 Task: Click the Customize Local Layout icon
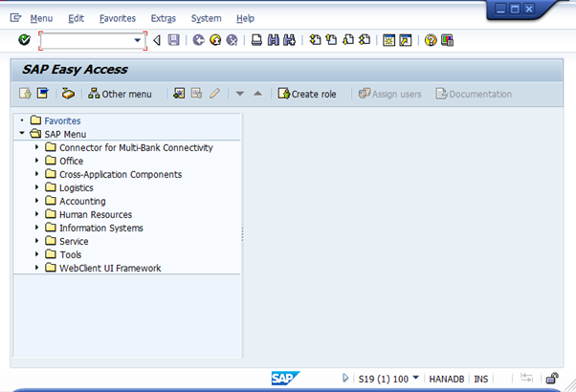coord(447,40)
